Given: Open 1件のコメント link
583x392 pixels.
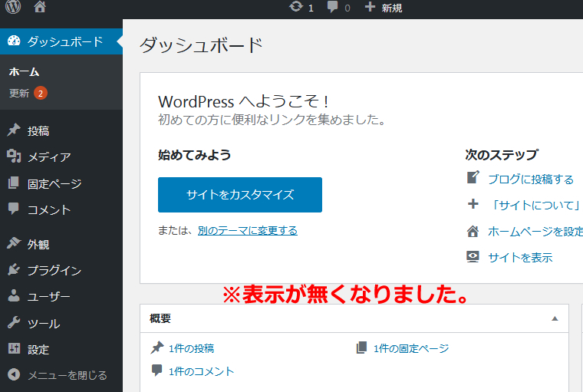Looking at the screenshot, I should [201, 371].
